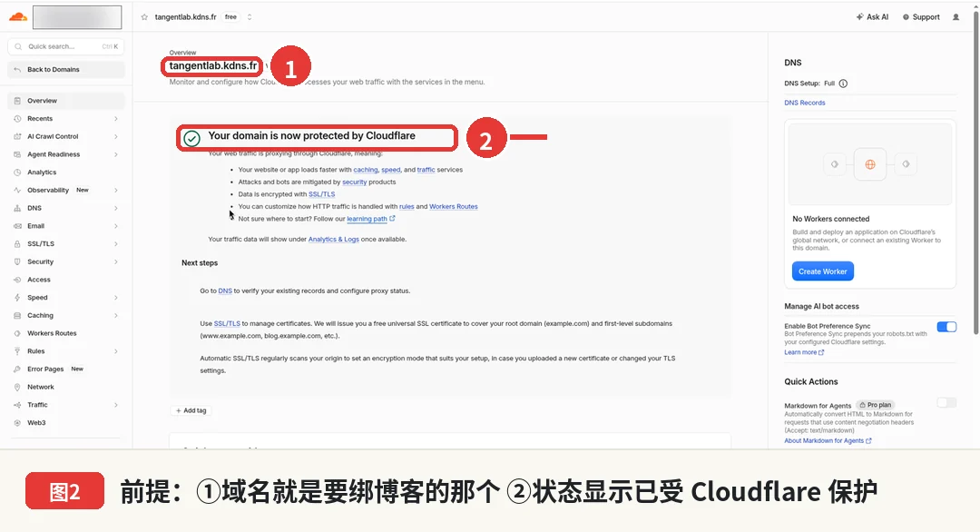Click the DNS Setup info icon

click(843, 84)
